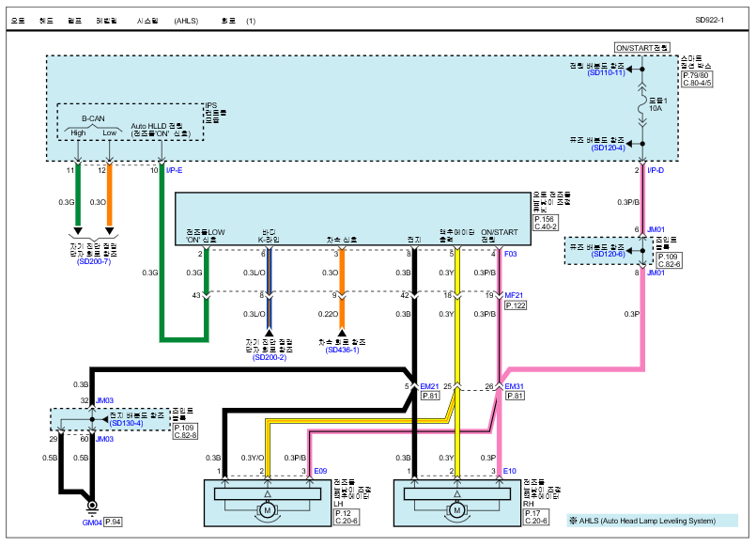The image size is (756, 546).
Task: Click the AHLS legend note
Action: [x=653, y=521]
